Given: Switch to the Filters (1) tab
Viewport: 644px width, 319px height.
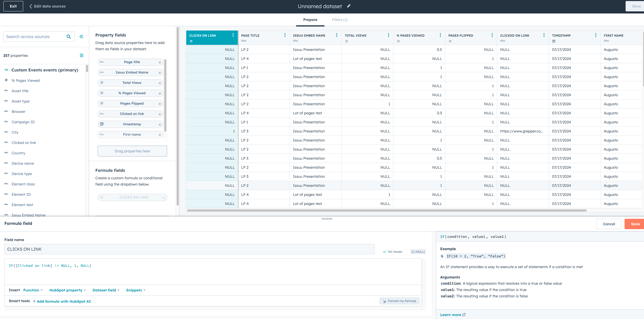Looking at the screenshot, I should [339, 20].
